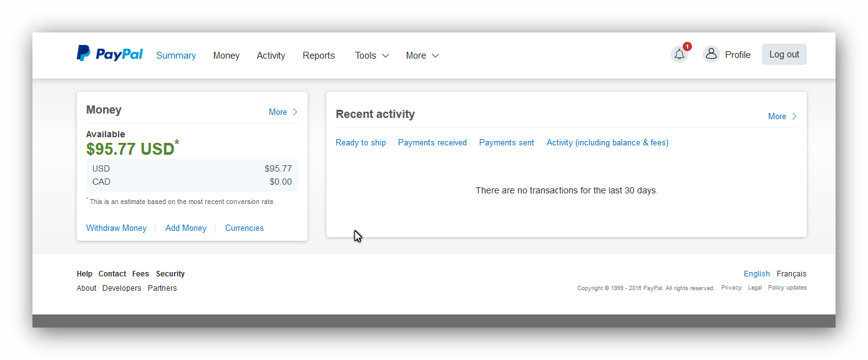868x360 pixels.
Task: Click the no transactions message
Action: 567,190
